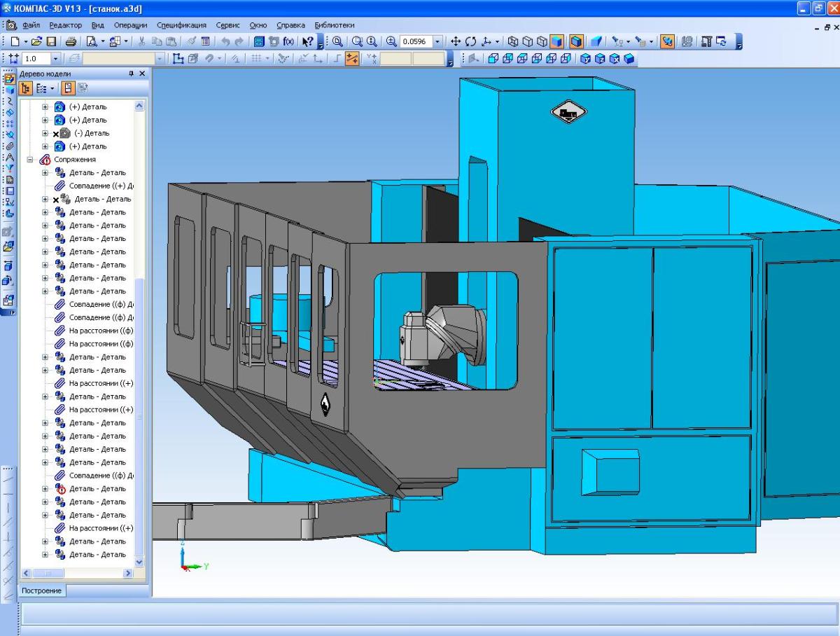Open the zoom scale dropdown
840x636 pixels.
[x=438, y=42]
